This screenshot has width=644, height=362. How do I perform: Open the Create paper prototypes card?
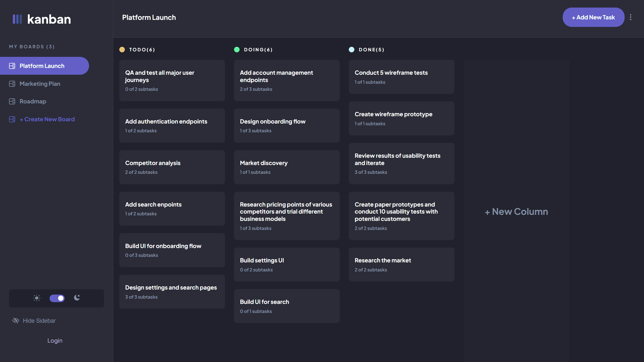[x=402, y=216]
